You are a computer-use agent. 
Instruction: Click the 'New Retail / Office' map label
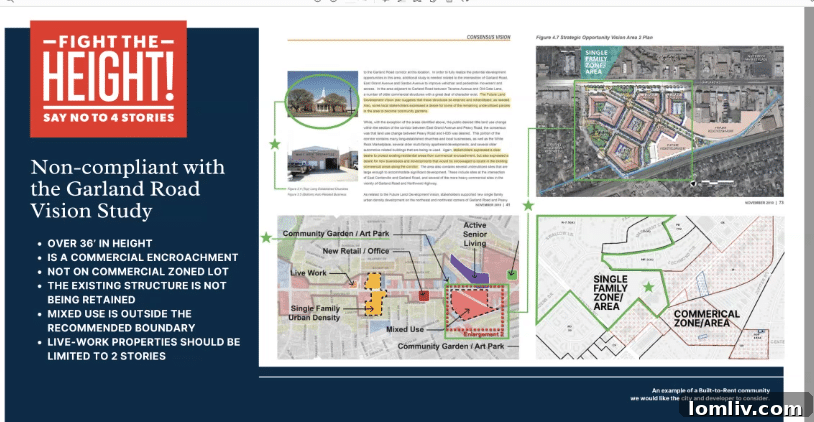click(x=356, y=251)
